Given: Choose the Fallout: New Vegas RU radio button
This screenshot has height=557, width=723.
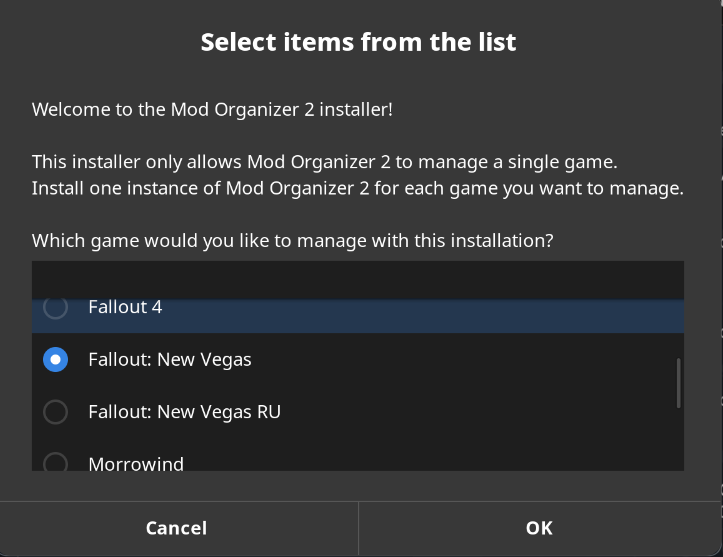Looking at the screenshot, I should click(56, 412).
